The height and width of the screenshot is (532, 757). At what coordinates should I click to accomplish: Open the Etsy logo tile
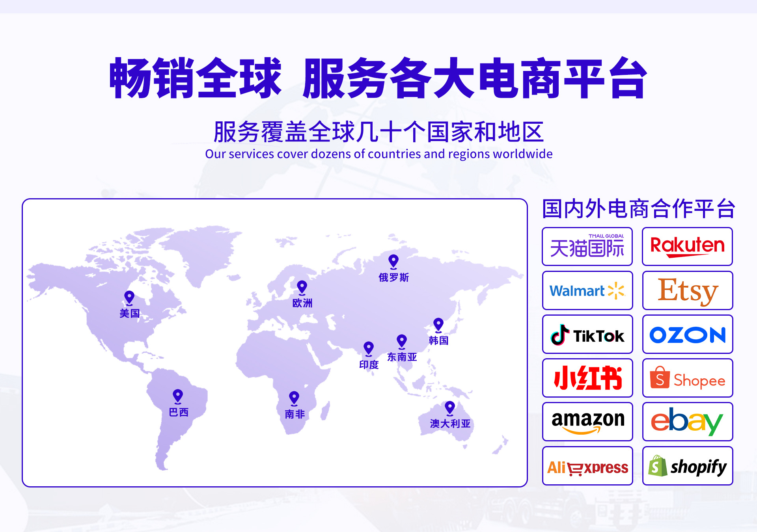(x=687, y=290)
